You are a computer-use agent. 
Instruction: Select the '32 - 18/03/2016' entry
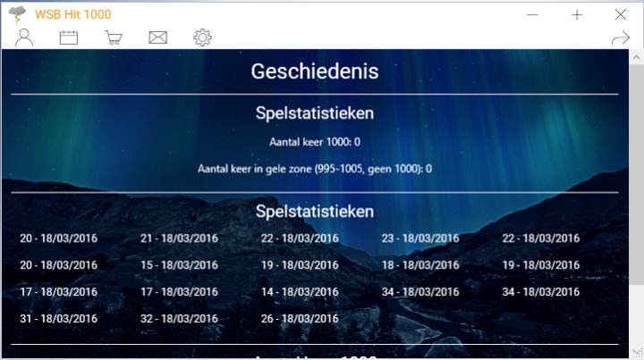click(x=179, y=318)
